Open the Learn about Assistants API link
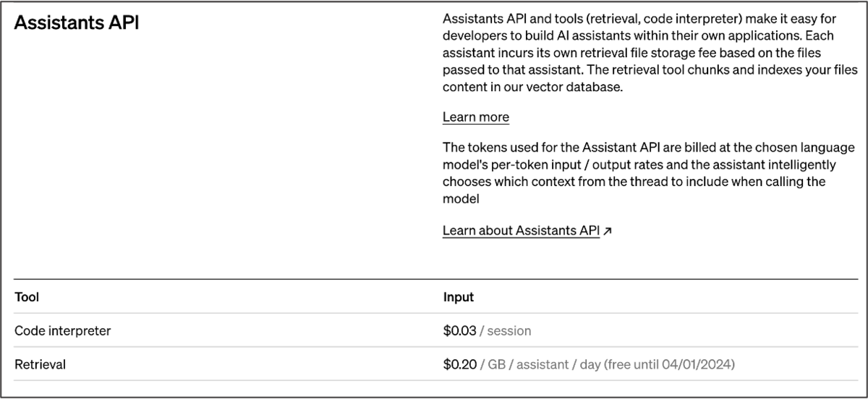 click(521, 231)
